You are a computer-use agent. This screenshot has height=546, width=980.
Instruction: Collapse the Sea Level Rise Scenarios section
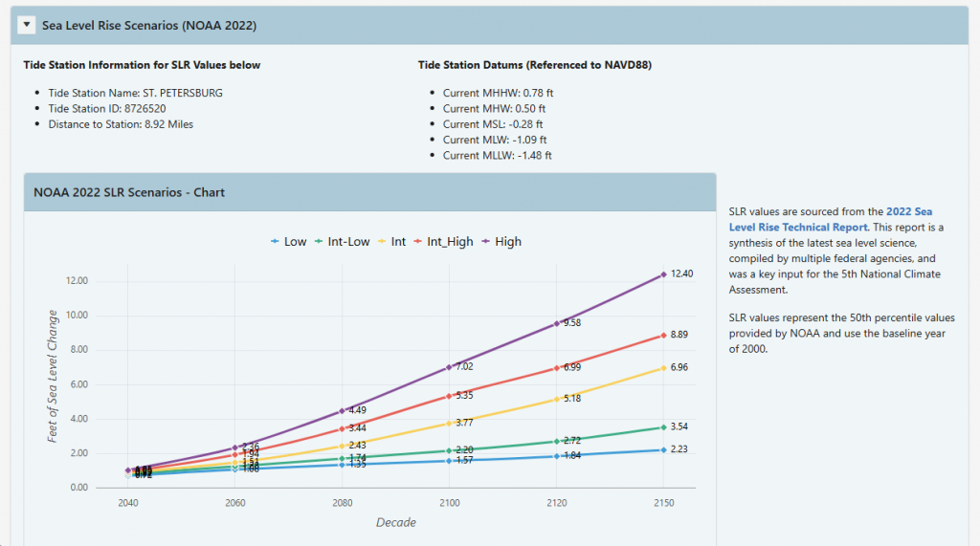point(27,25)
